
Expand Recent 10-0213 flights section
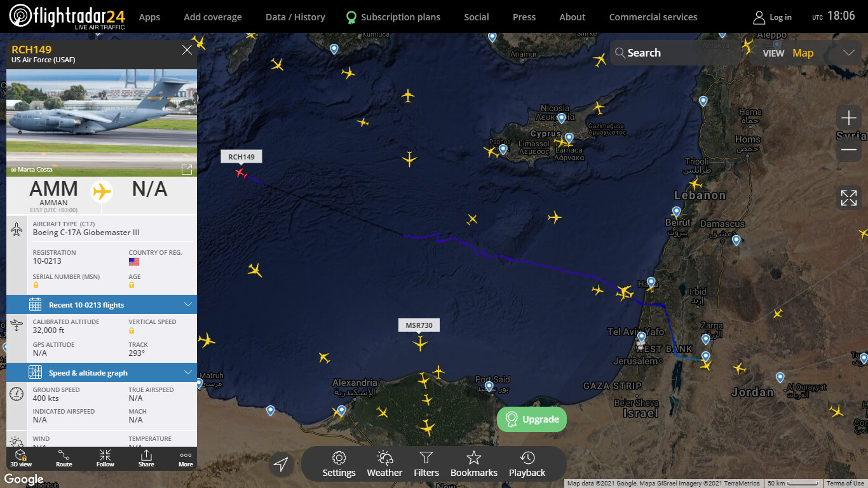click(x=102, y=304)
